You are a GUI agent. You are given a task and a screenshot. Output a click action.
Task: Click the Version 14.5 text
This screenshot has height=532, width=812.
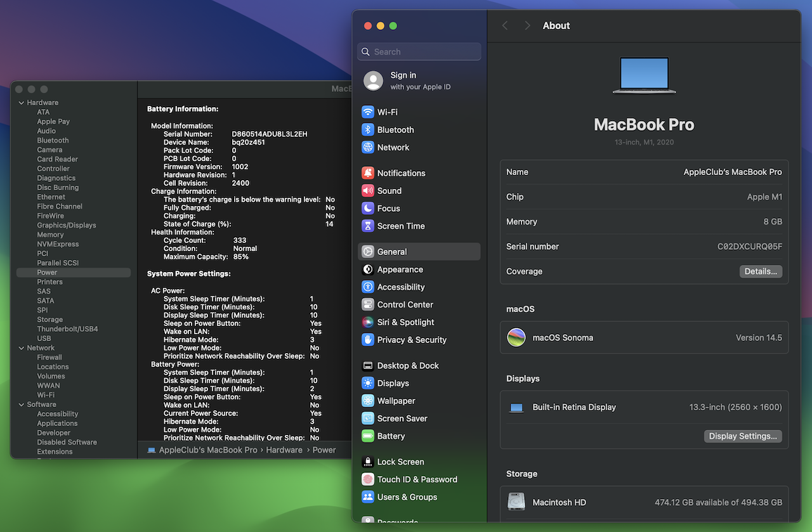point(759,338)
